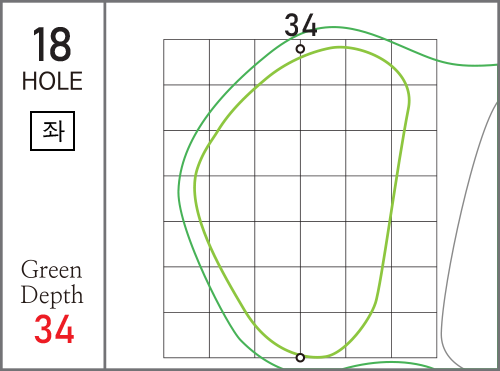500x371 pixels.
Task: Click the large 18 hole number
Action: coord(52,45)
